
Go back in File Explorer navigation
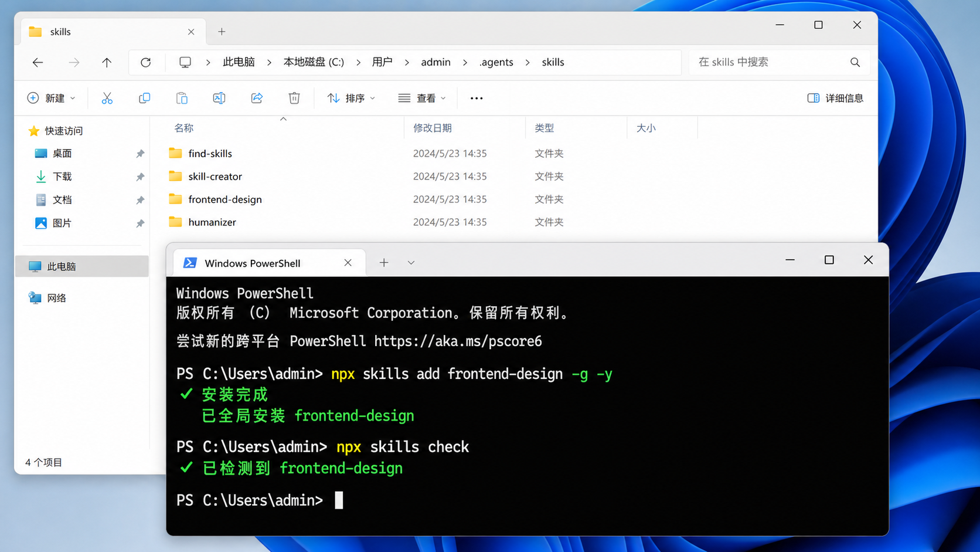[38, 62]
